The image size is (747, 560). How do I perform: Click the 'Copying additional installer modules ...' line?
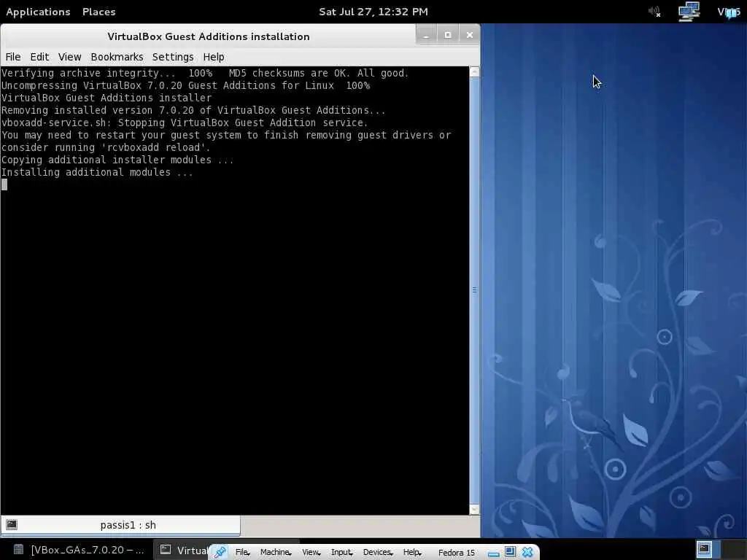click(117, 160)
